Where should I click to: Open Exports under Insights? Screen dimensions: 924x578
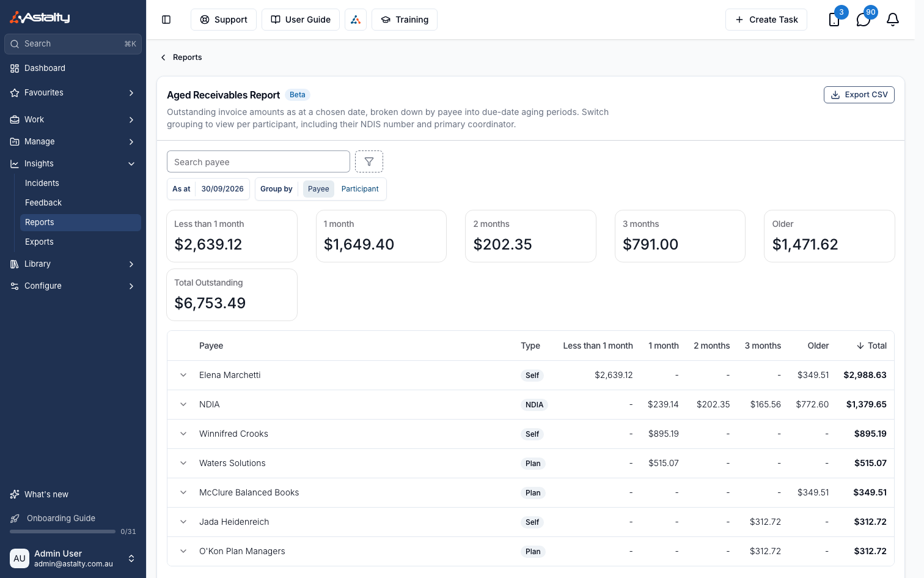point(81,242)
